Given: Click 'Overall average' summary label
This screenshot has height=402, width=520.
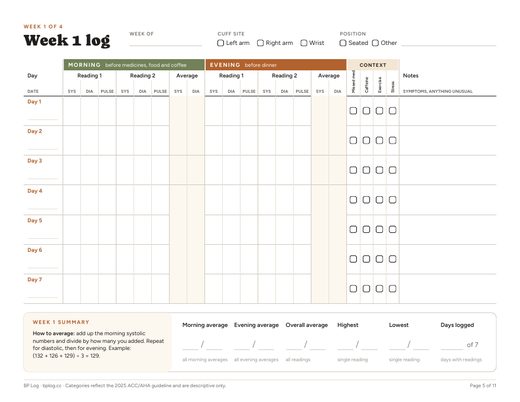Looking at the screenshot, I should click(x=307, y=325).
